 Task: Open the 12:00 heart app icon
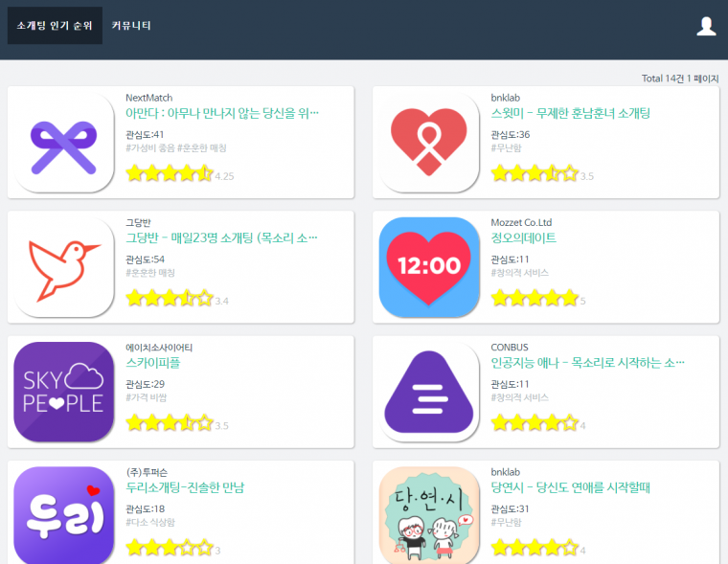[x=429, y=267]
